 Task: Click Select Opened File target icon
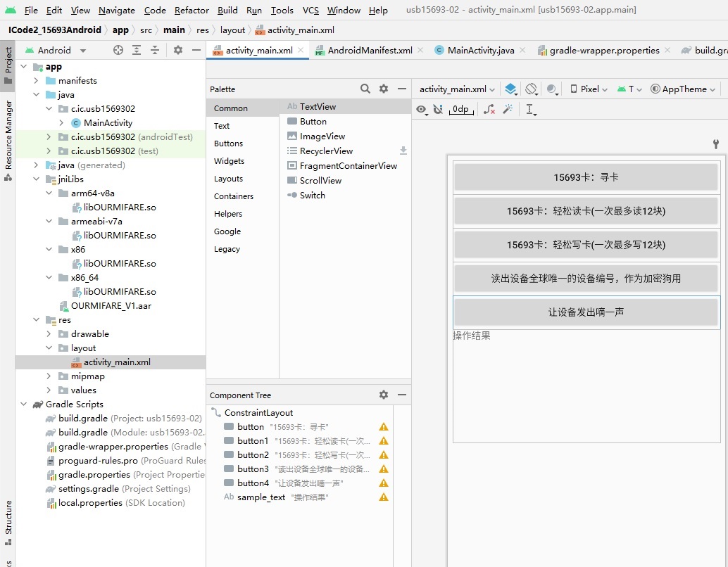click(x=118, y=50)
